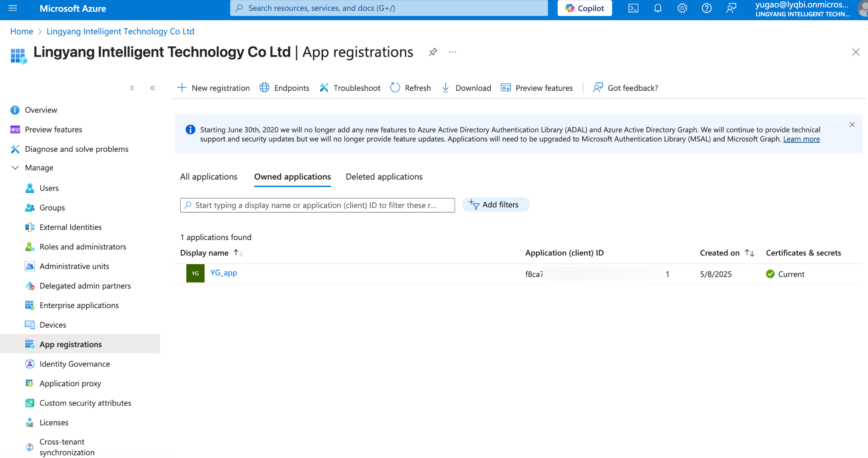868x458 pixels.
Task: Click the Licenses icon in sidebar
Action: click(30, 422)
